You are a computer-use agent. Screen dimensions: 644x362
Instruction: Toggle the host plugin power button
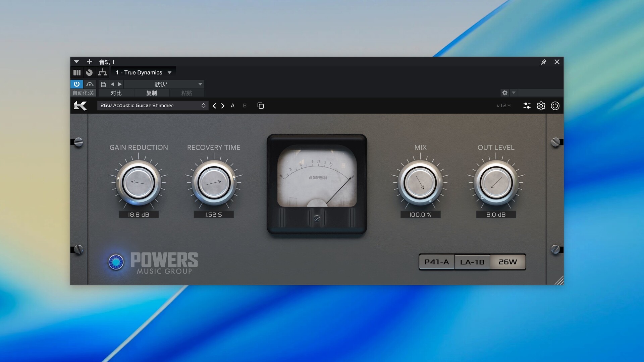click(76, 84)
